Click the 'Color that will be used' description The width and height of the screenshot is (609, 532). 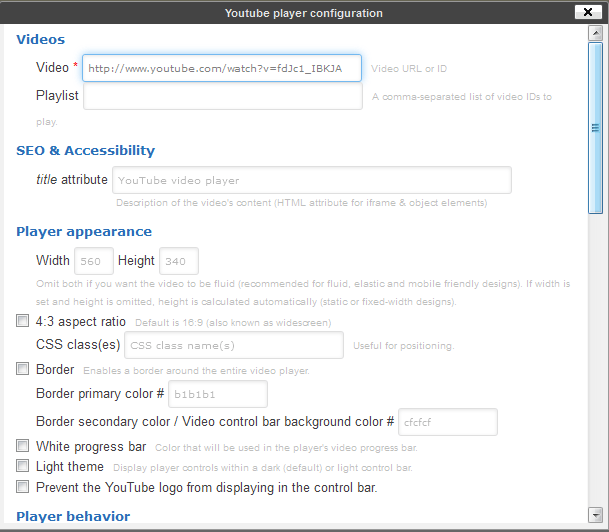(x=286, y=448)
